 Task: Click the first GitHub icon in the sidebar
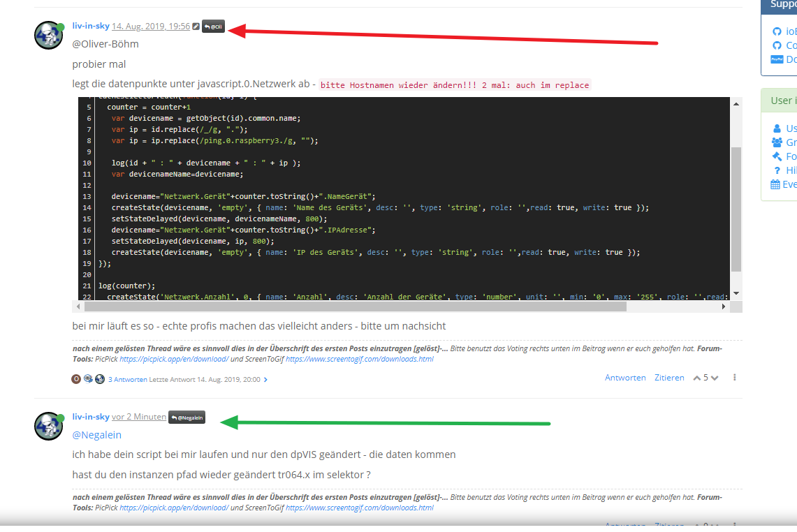[777, 31]
